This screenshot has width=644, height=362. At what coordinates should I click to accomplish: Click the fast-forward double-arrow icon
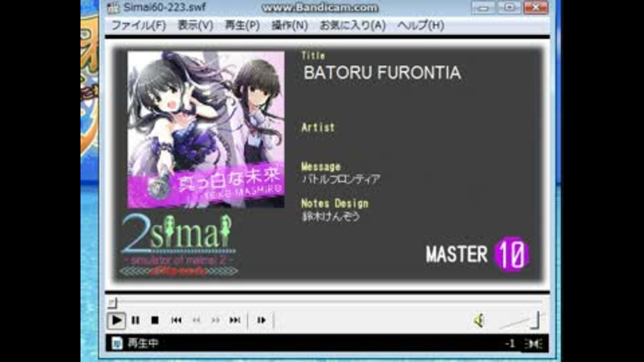pyautogui.click(x=215, y=320)
